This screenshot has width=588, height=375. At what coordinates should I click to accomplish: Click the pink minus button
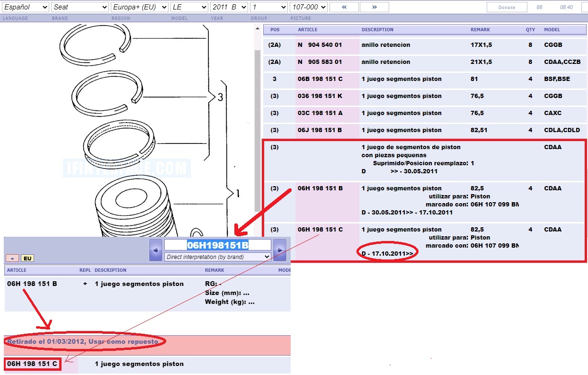tap(12, 259)
